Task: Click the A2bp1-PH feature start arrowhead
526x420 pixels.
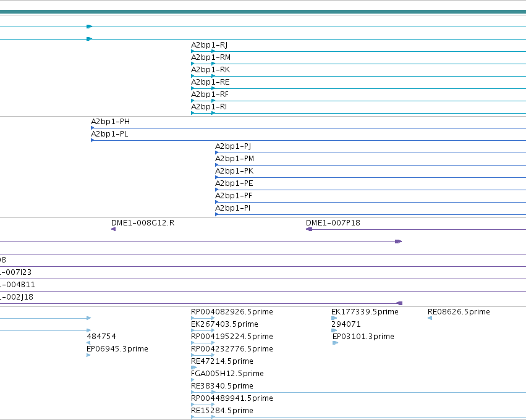Action: click(93, 128)
